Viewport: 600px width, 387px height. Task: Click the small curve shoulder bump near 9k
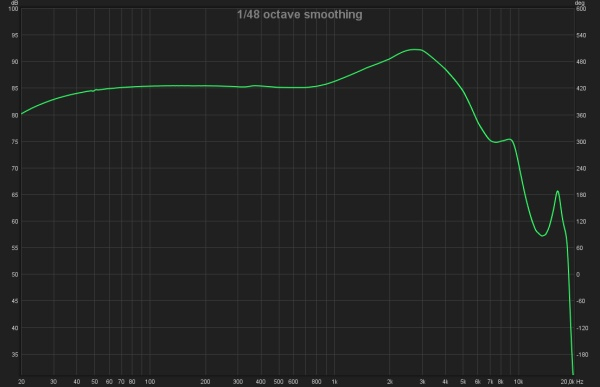pyautogui.click(x=509, y=139)
